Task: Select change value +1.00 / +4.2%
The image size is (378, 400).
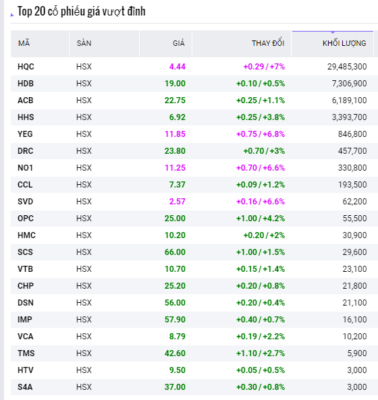Action: [x=261, y=218]
